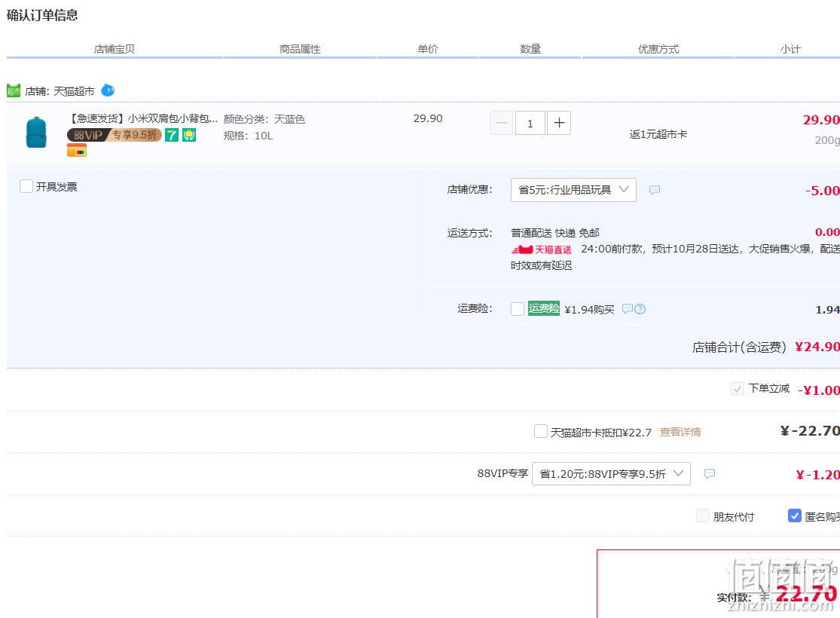Click the 规格: 10L attribute text
Image resolution: width=840 pixels, height=618 pixels.
click(248, 136)
